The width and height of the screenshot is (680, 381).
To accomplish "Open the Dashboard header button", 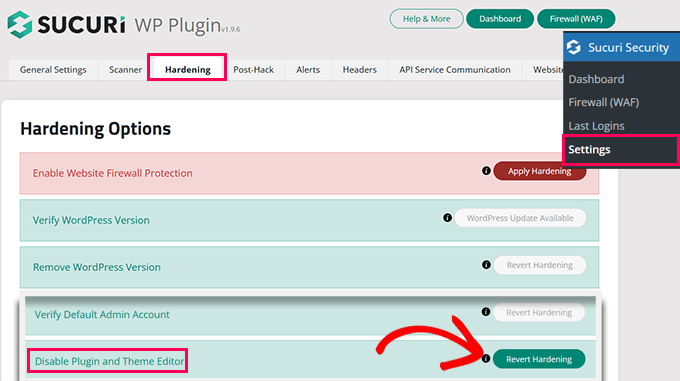I will click(500, 19).
